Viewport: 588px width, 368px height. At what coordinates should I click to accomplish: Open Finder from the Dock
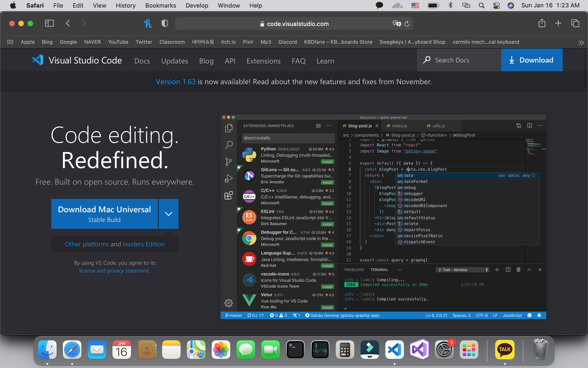[47, 350]
